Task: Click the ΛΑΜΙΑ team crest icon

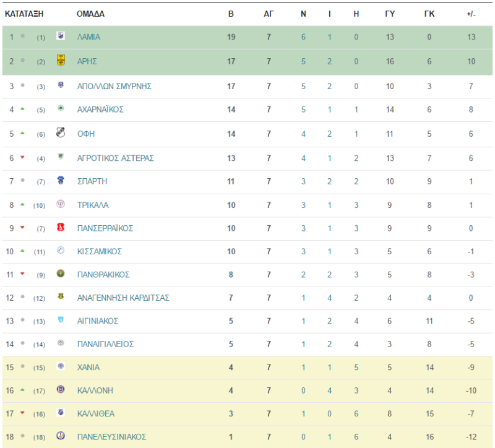Action: click(x=61, y=36)
